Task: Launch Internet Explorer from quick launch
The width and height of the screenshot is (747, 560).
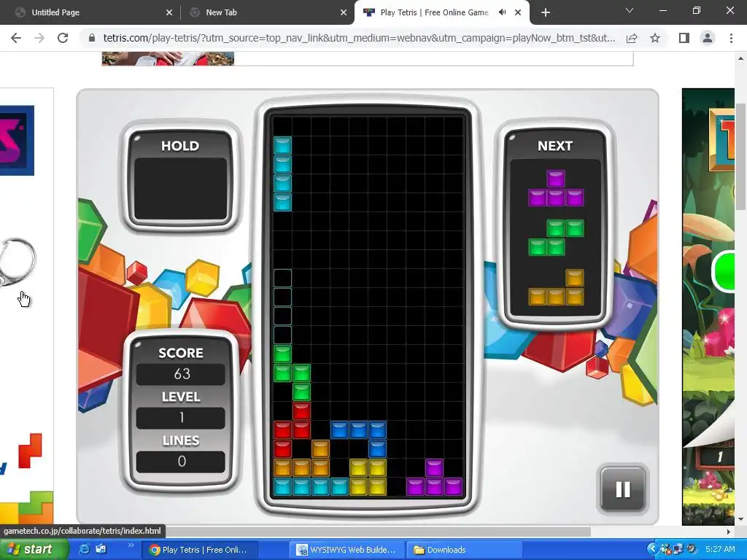Action: pyautogui.click(x=85, y=549)
